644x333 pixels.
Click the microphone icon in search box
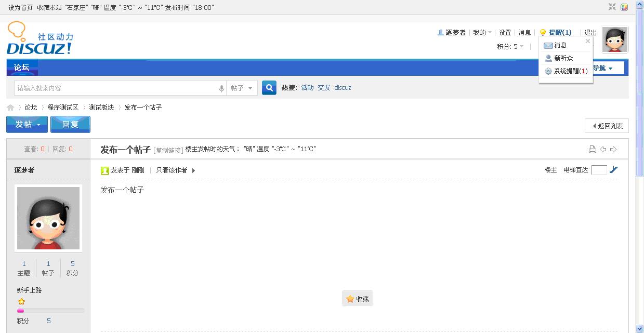point(221,88)
